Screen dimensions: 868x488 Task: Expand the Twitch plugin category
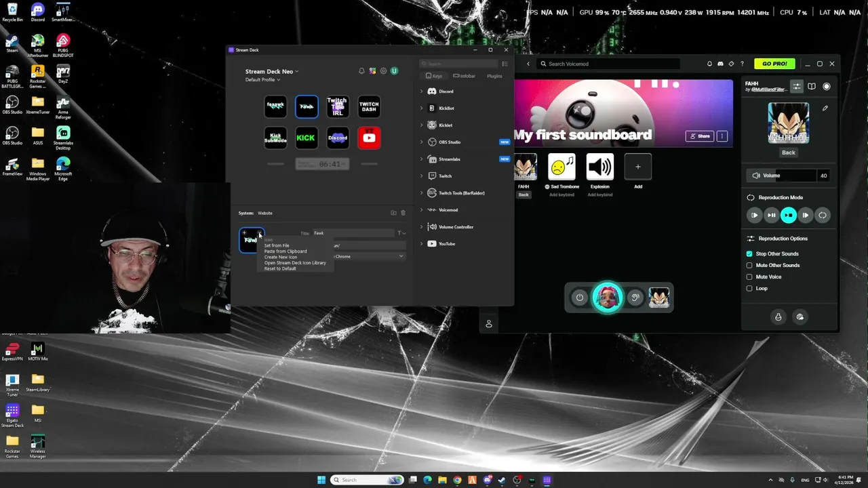421,176
